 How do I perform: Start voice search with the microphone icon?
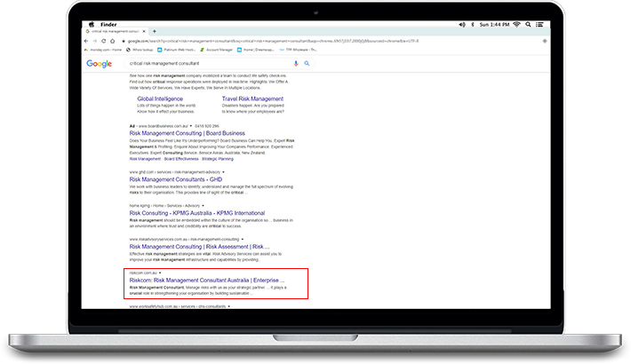[296, 64]
